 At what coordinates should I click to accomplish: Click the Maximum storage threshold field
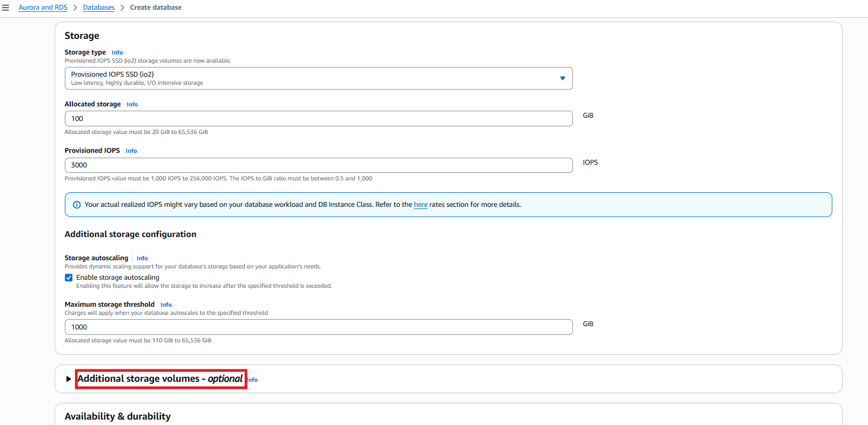(318, 327)
